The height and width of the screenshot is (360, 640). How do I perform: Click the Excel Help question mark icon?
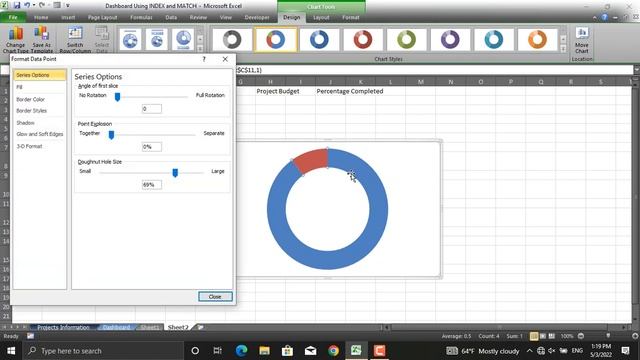(x=604, y=17)
